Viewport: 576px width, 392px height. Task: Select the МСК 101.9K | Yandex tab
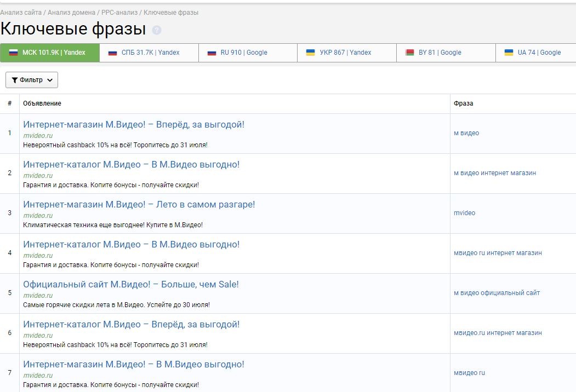(49, 53)
